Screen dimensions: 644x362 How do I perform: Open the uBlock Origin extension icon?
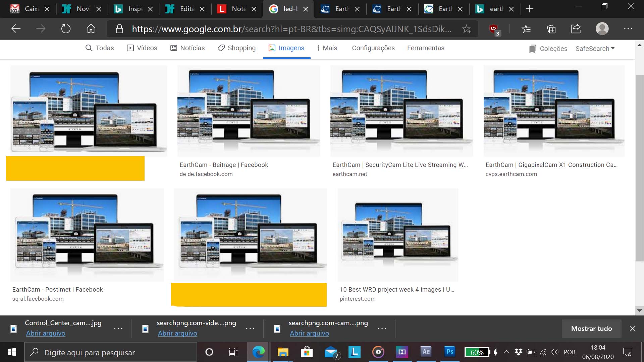pyautogui.click(x=494, y=29)
